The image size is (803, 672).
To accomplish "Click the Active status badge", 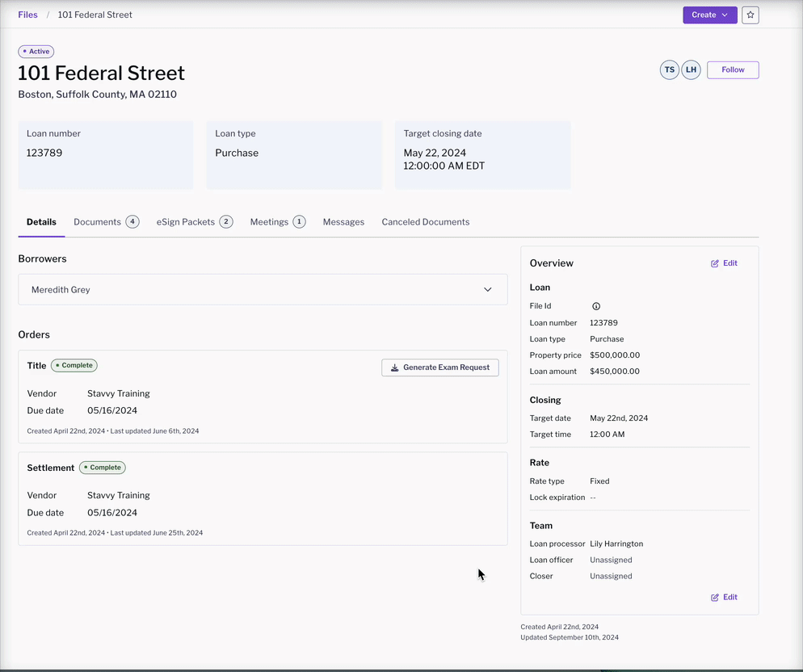I will 36,51.
